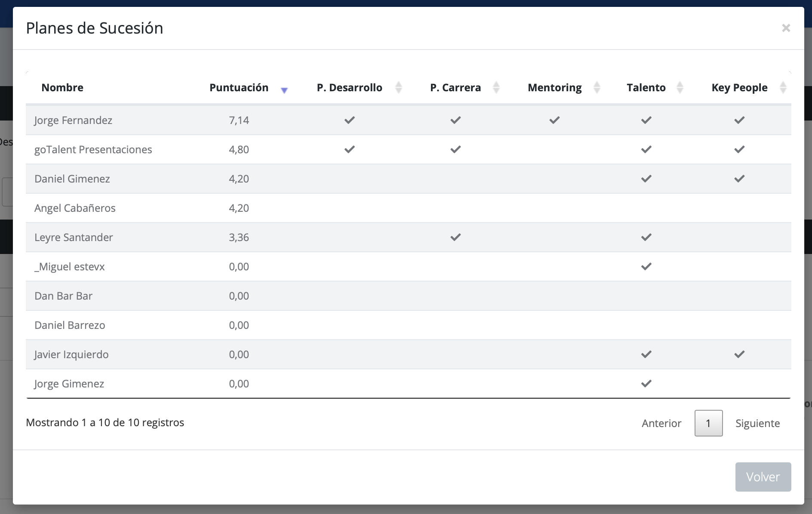Click Angel Cabañeros 4,20 score

click(x=239, y=208)
